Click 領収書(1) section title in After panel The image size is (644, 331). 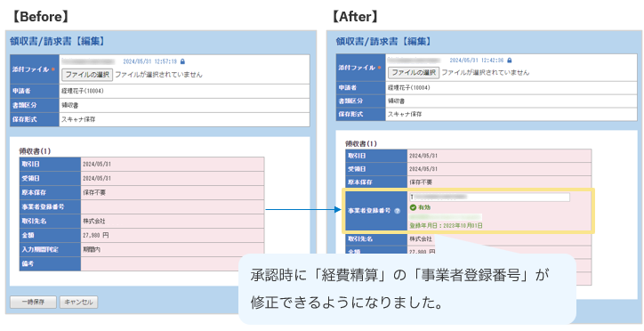[x=361, y=144]
